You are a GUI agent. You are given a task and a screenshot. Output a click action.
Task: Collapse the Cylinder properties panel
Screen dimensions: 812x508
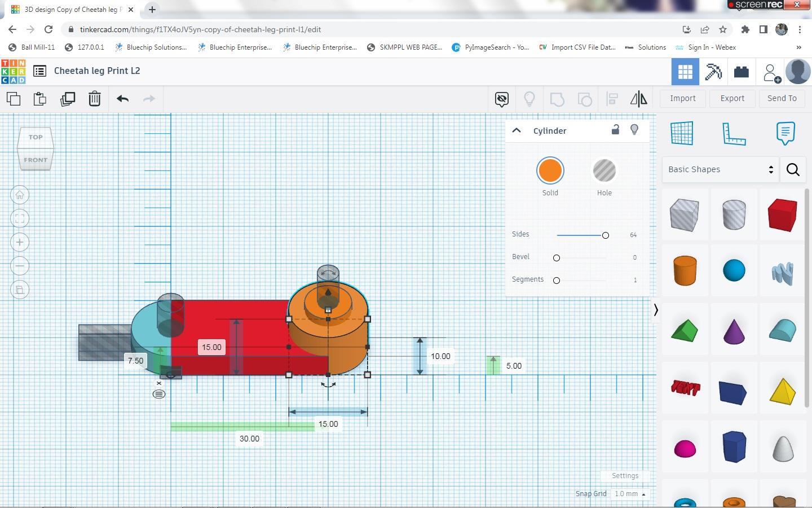516,130
